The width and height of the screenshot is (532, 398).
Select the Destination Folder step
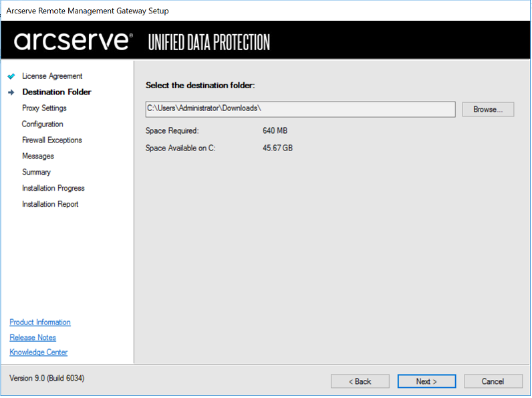[57, 92]
